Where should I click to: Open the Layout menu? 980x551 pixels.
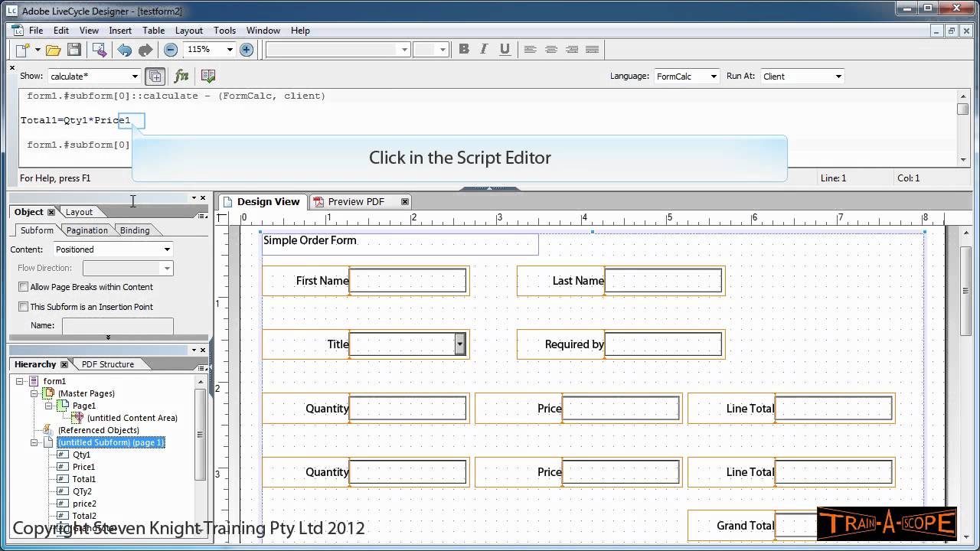point(189,31)
